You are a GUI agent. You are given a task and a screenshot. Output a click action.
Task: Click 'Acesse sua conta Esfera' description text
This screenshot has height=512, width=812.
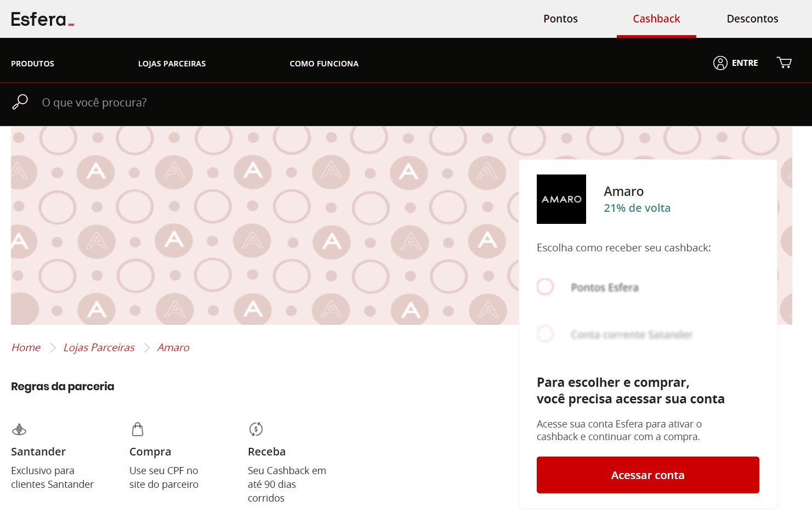(x=619, y=430)
